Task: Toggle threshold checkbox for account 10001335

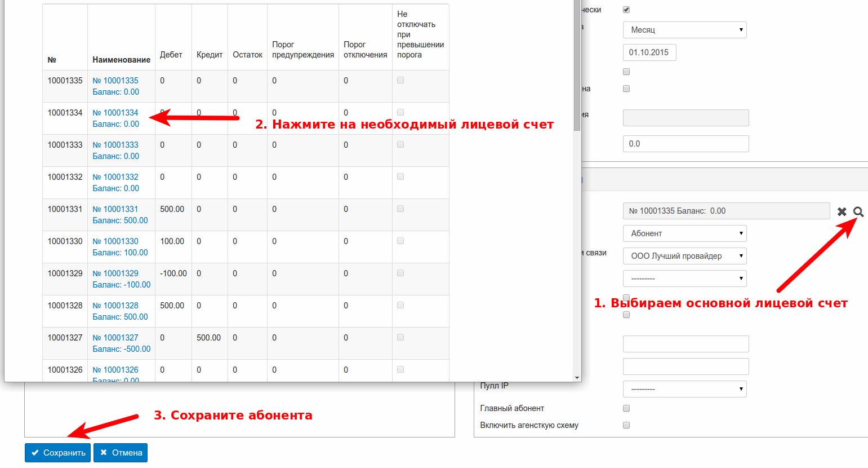Action: tap(400, 80)
